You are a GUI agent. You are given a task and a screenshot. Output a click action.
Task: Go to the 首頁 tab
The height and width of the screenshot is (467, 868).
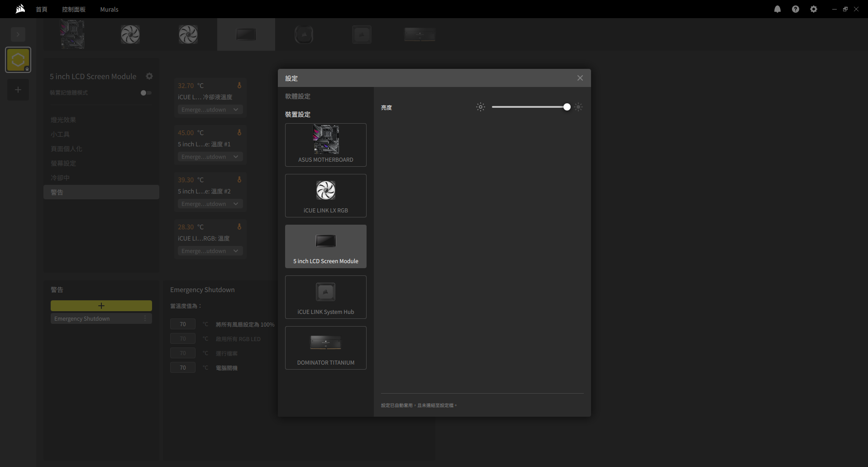42,9
